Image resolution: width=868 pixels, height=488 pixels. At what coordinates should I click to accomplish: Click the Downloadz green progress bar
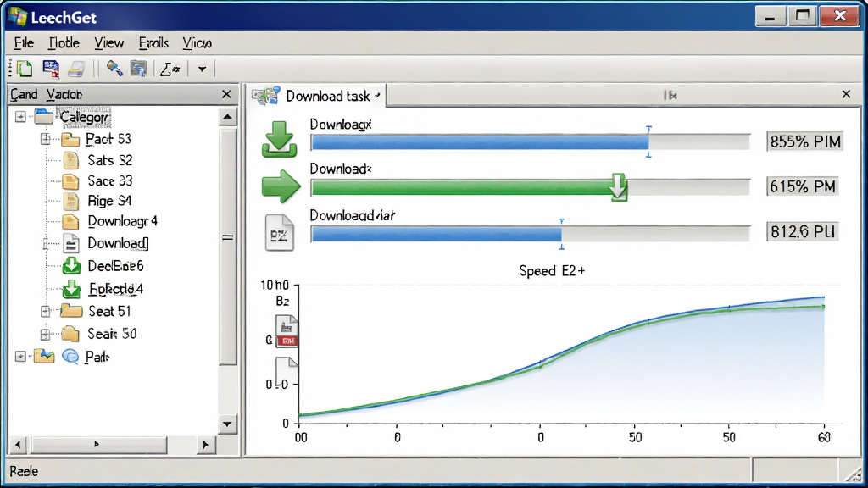coord(530,187)
